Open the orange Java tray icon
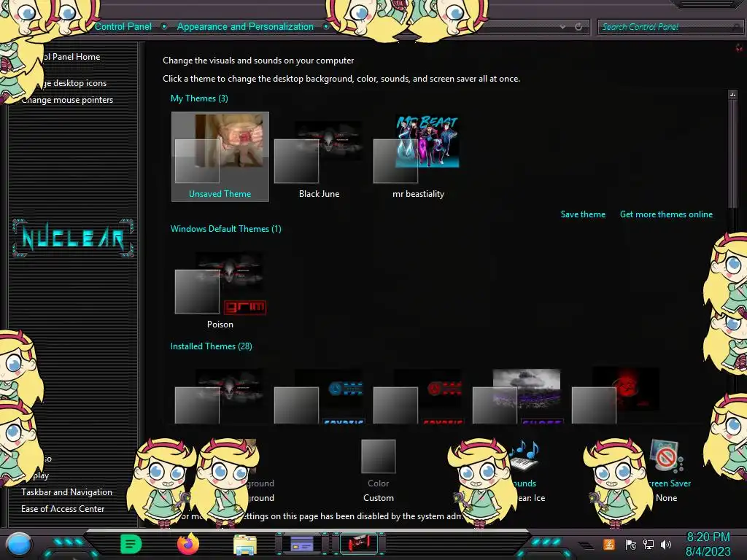747x560 pixels. (609, 544)
